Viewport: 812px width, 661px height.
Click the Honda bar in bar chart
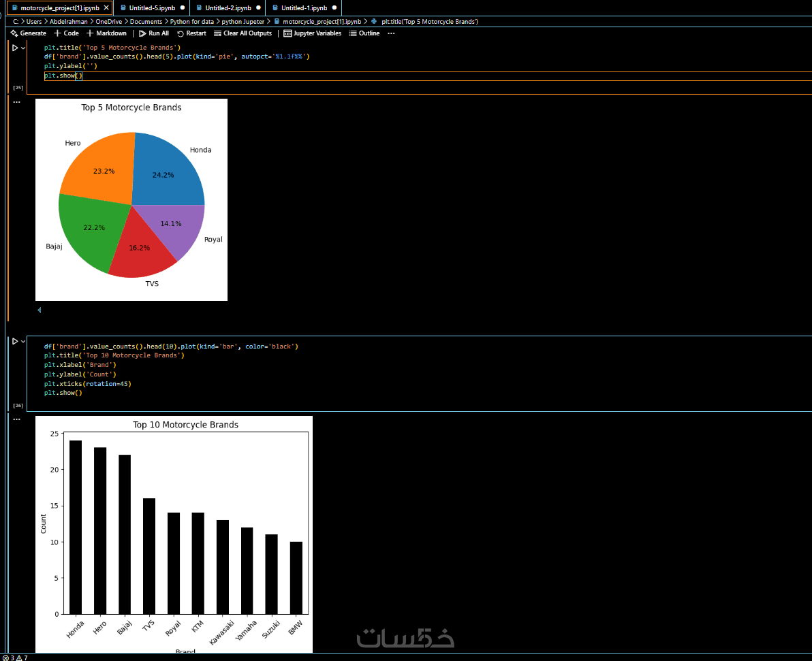[x=76, y=527]
